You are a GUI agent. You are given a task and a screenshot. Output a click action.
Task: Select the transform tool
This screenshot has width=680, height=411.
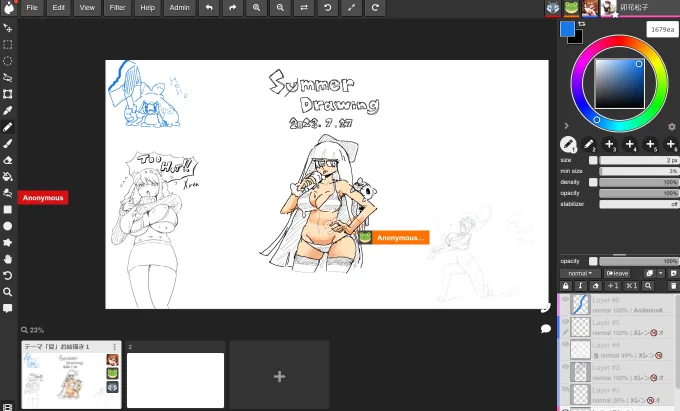pyautogui.click(x=7, y=94)
